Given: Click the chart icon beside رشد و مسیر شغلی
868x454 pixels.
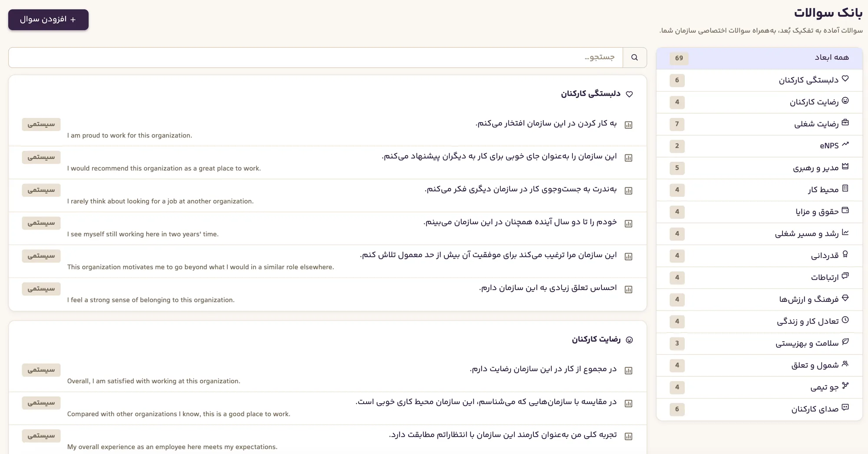Looking at the screenshot, I should tap(845, 232).
